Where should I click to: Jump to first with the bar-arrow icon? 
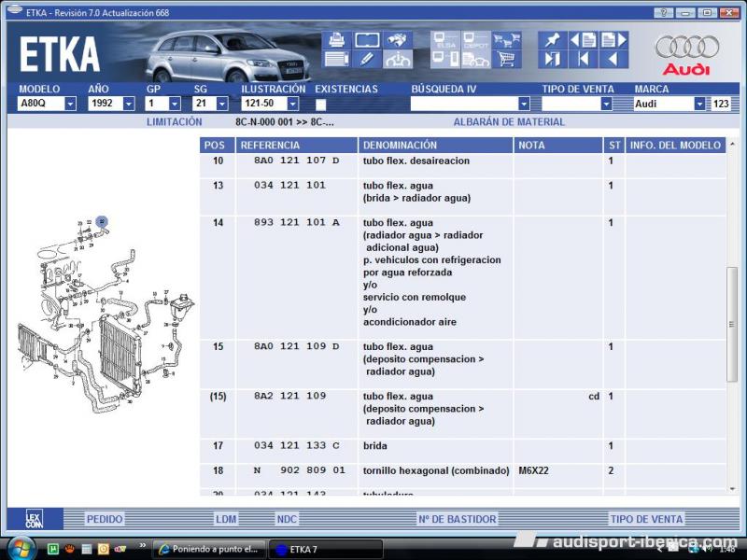coord(583,59)
